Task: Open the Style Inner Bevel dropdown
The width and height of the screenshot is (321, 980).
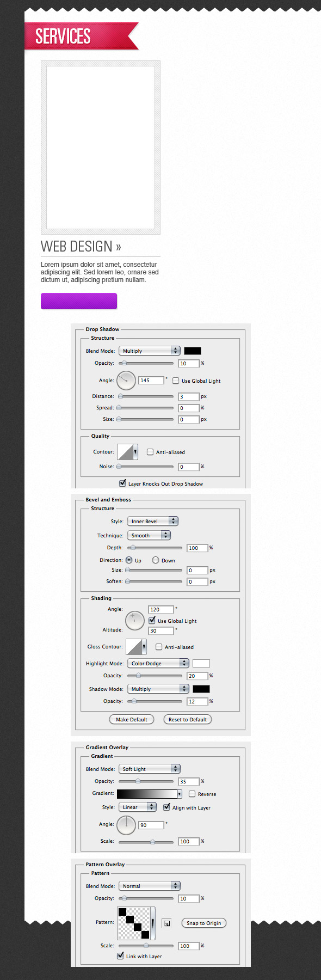Action: (x=153, y=521)
